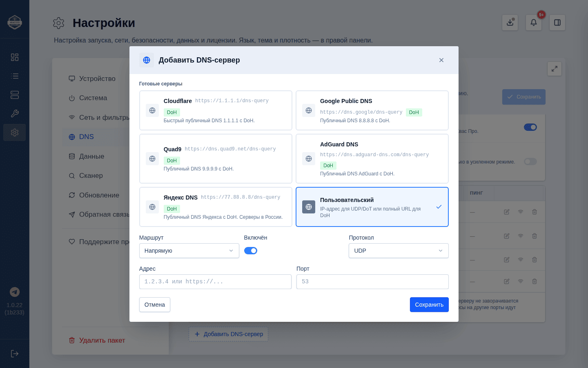The height and width of the screenshot is (368, 588).
Task: Click the background Добавить DNS-сервер button
Action: pos(228,334)
